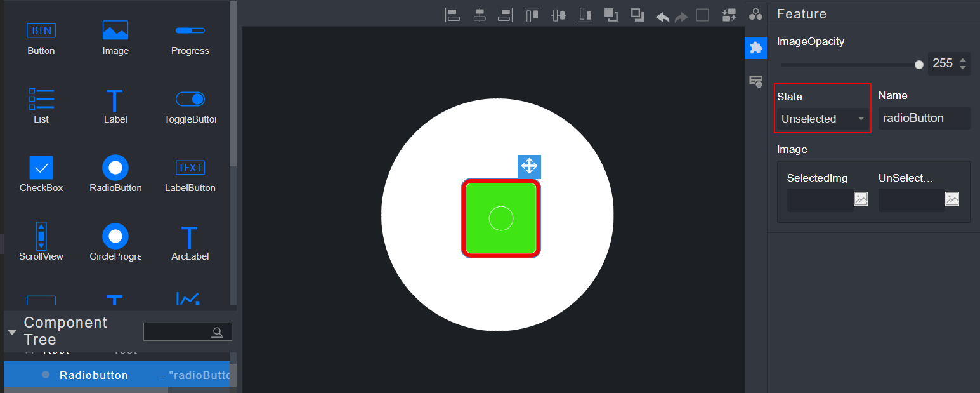Click the Name field containing radioButton
980x393 pixels.
pos(924,118)
